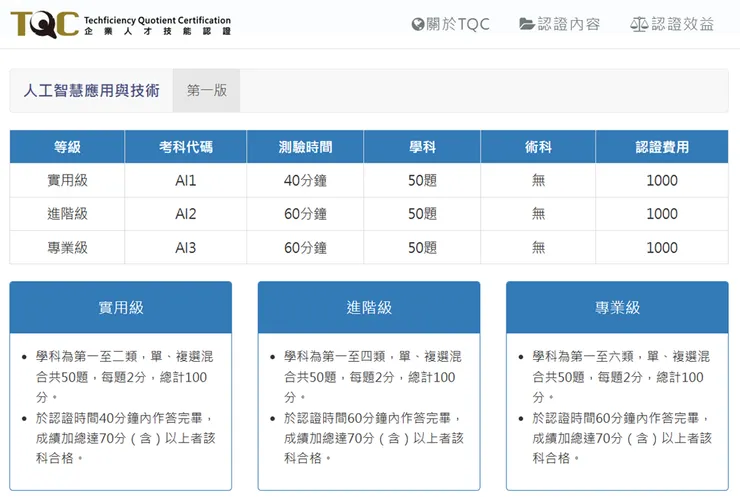Click the 學科為第一至二類 bullet text

point(125,377)
